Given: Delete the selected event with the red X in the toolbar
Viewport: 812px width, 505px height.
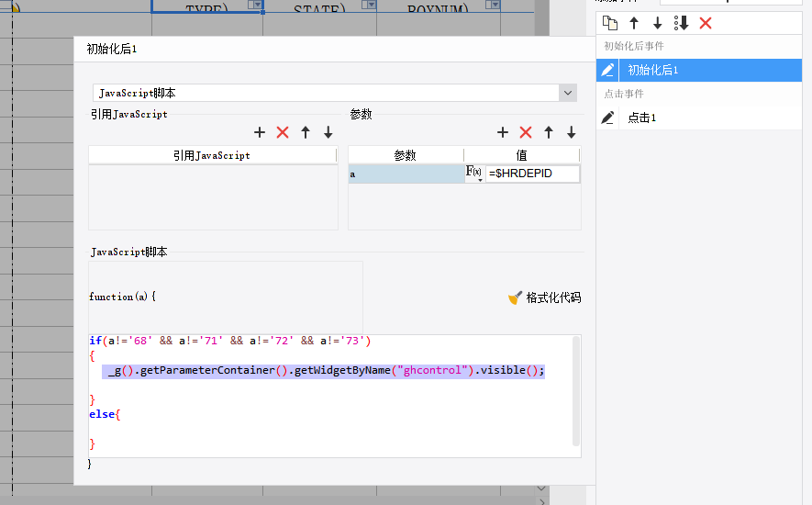Looking at the screenshot, I should (x=706, y=23).
